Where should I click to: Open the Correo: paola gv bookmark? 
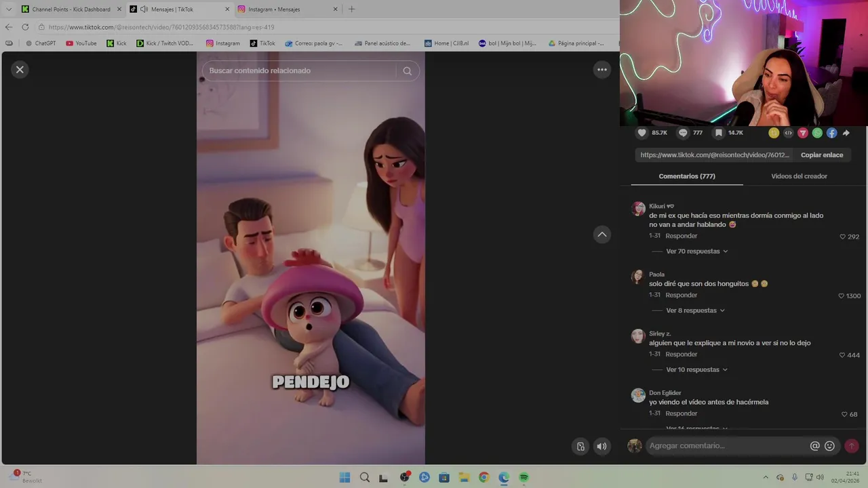(x=313, y=43)
